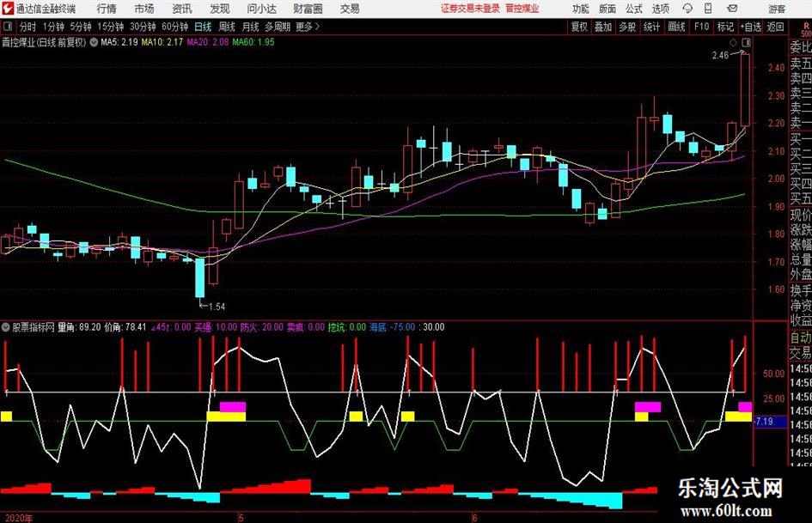The width and height of the screenshot is (812, 523).
Task: Add stock with +自选 button
Action: pyautogui.click(x=750, y=27)
